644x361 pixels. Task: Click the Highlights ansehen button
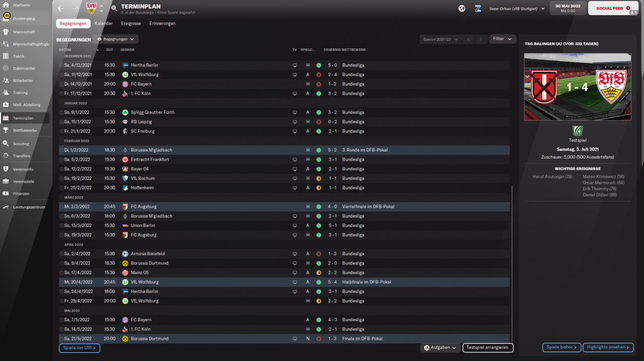608,347
